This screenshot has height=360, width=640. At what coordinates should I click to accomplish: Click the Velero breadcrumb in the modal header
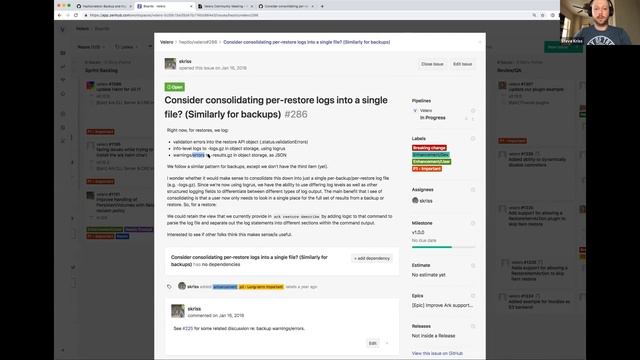(167, 42)
